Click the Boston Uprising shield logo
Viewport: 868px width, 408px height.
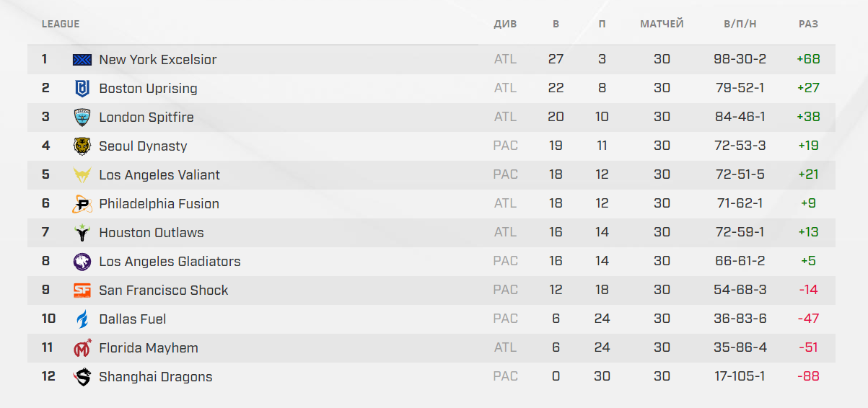tap(82, 89)
